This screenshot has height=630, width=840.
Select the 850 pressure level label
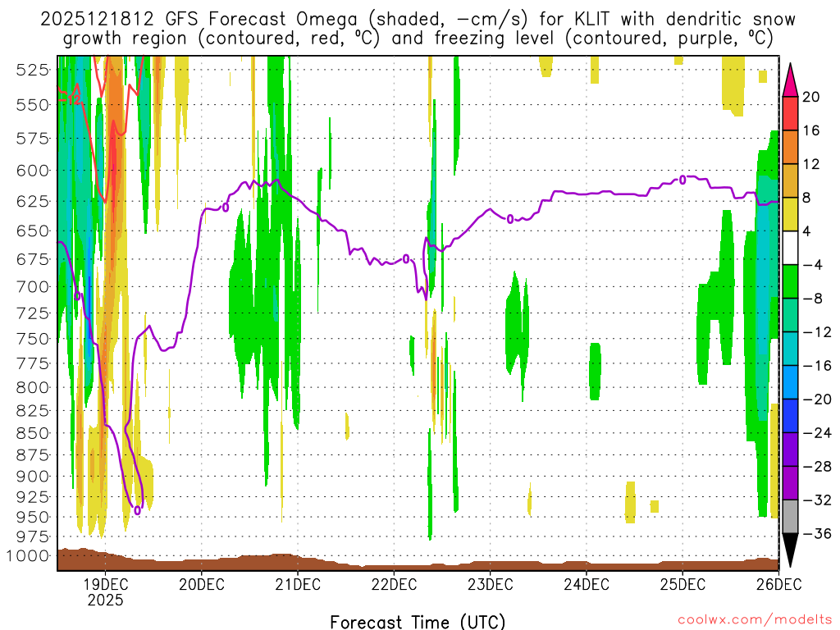pos(33,433)
